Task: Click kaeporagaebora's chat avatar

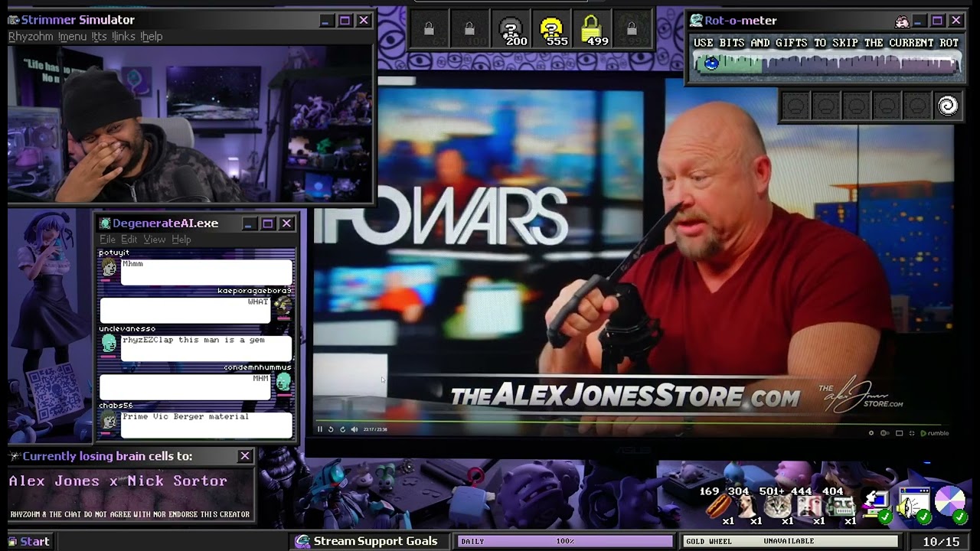Action: click(283, 306)
